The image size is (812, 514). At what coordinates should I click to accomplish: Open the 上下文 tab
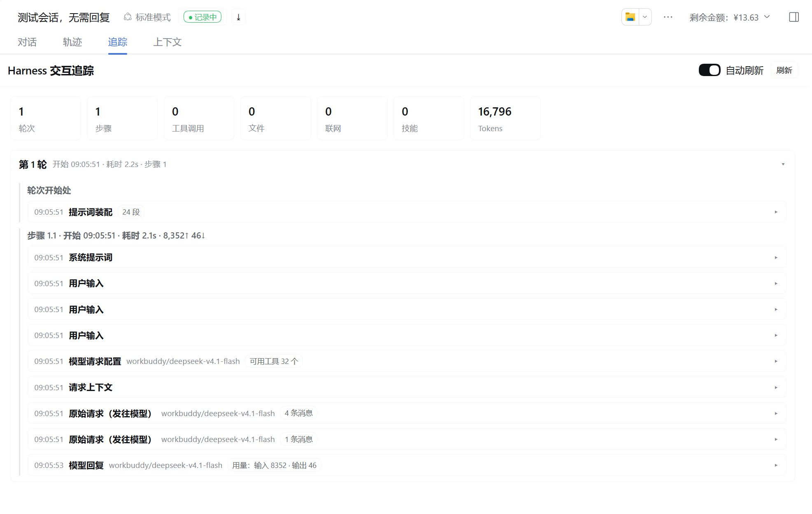pos(168,42)
